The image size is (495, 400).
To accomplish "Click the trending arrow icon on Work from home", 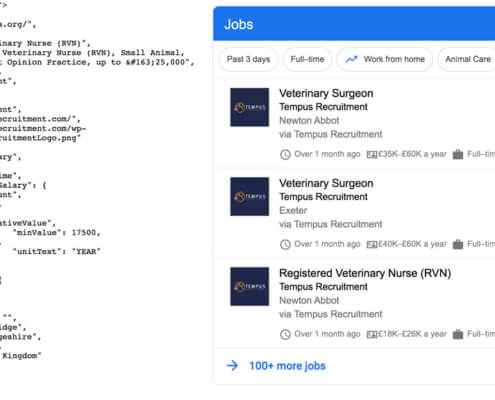I will (x=351, y=59).
